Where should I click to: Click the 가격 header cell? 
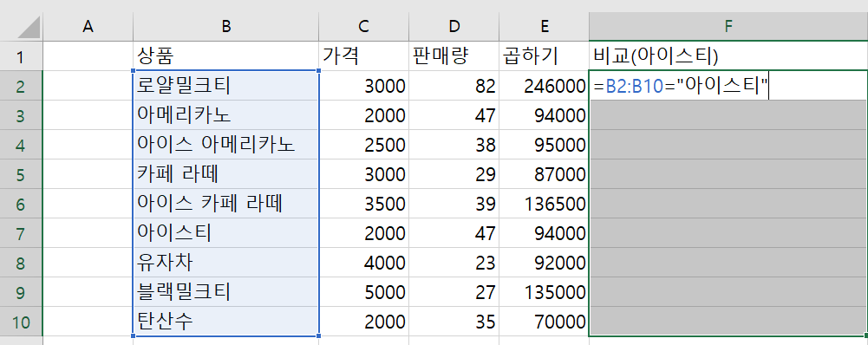[363, 56]
